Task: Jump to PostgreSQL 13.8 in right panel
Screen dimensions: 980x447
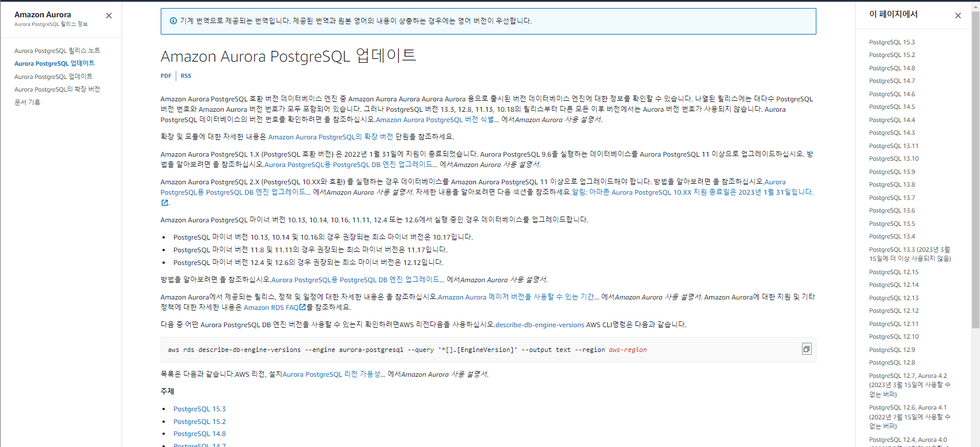Action: pos(892,184)
